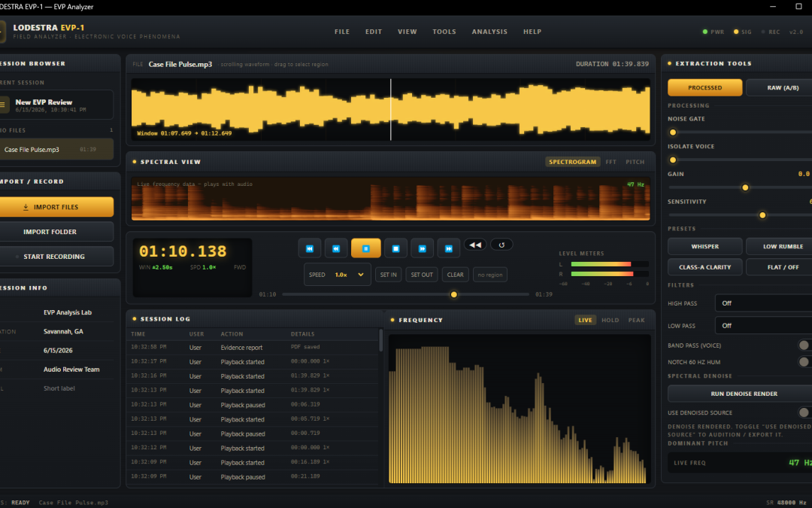Switch spectral view to FFT tab

click(611, 162)
